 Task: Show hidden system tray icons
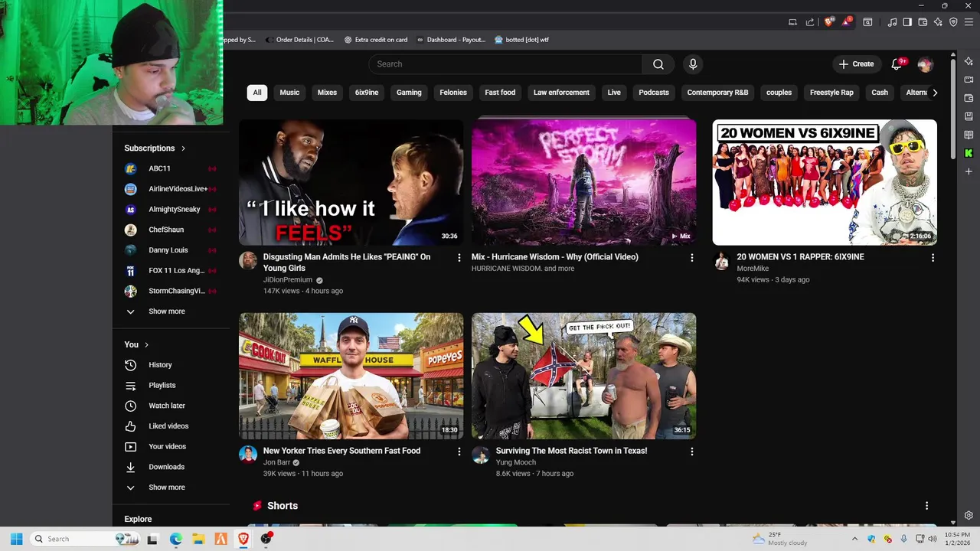pyautogui.click(x=854, y=539)
